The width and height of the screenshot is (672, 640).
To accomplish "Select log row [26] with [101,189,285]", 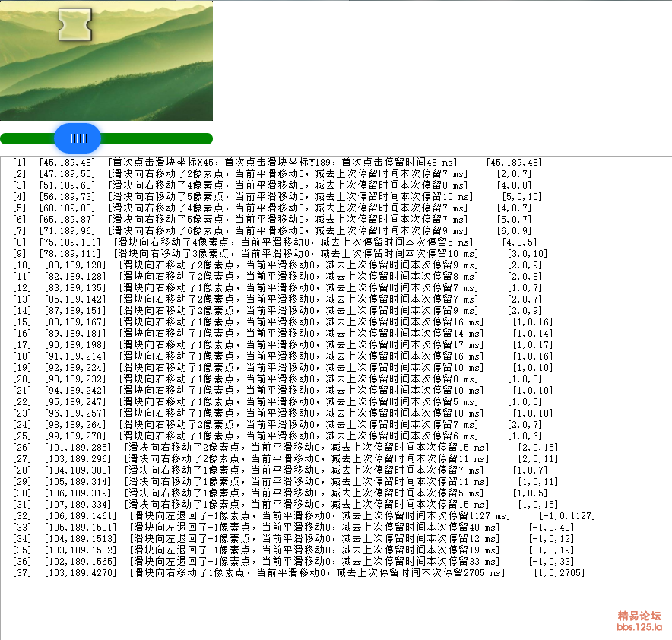I will tap(285, 447).
